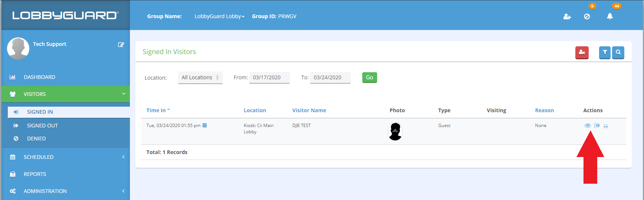
Task: Sort by Reason column header
Action: point(545,110)
